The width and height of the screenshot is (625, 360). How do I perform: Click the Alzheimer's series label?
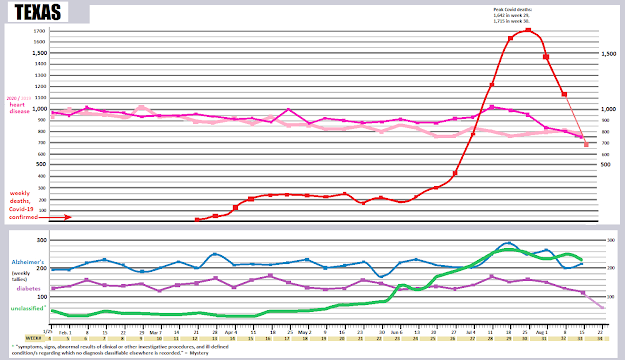(x=28, y=262)
